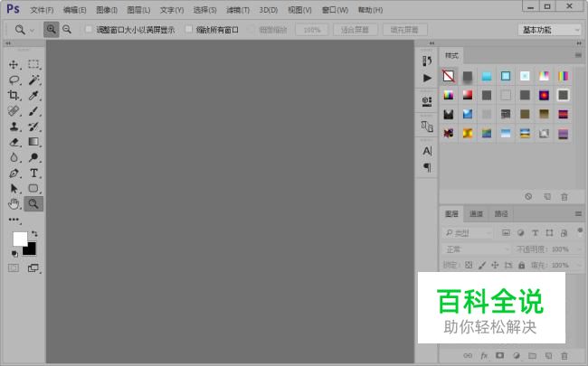Change the screen mode
588x366 pixels.
[x=33, y=267]
